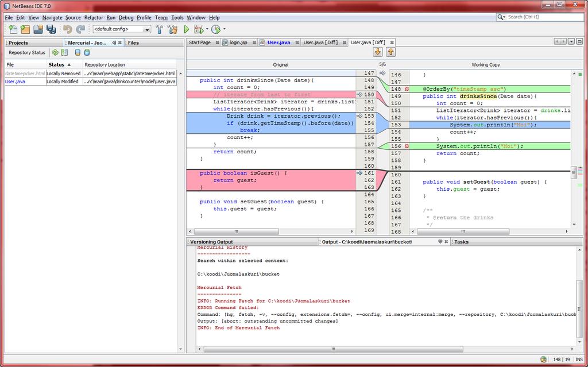Open the Team menu
This screenshot has width=588, height=367.
pos(161,18)
